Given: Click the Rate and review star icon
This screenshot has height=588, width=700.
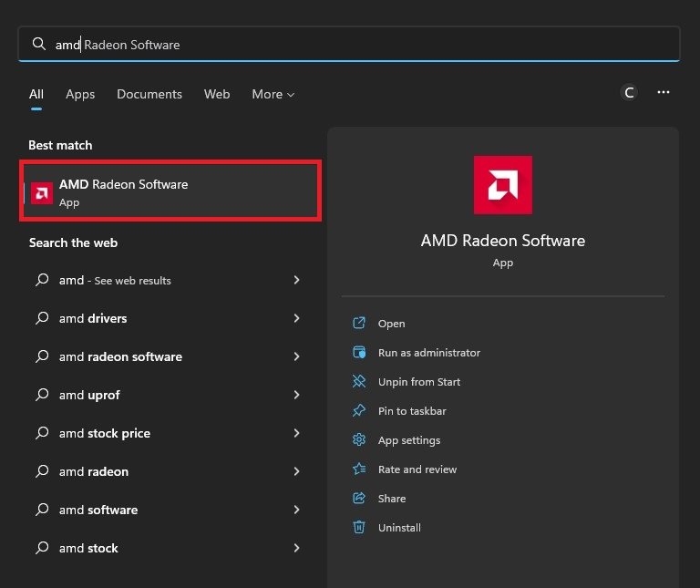Looking at the screenshot, I should coord(359,469).
